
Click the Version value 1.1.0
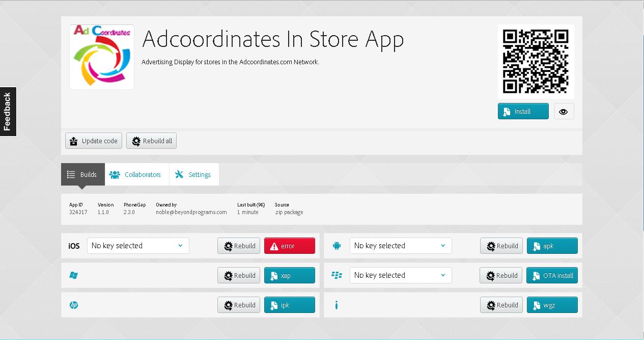click(103, 212)
